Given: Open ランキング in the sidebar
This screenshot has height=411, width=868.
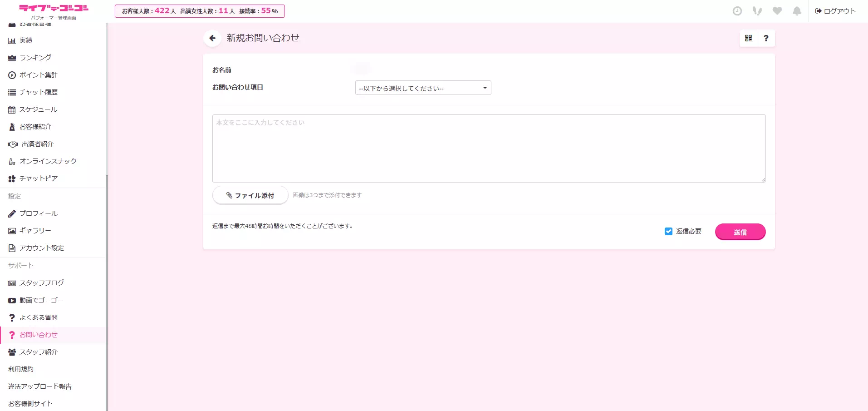Looking at the screenshot, I should [35, 58].
